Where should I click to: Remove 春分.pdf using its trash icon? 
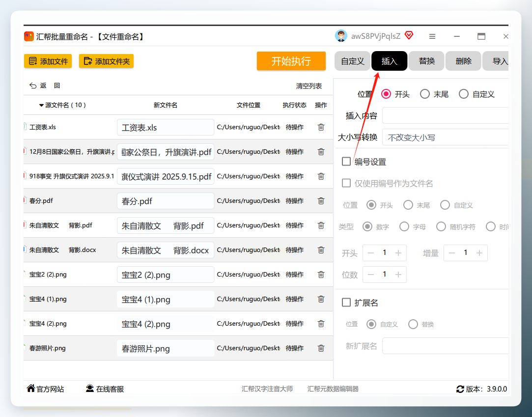pyautogui.click(x=321, y=201)
